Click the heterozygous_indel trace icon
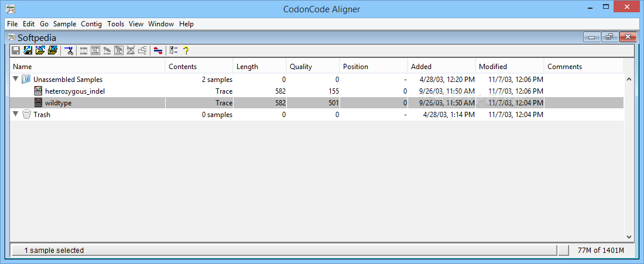 point(38,91)
